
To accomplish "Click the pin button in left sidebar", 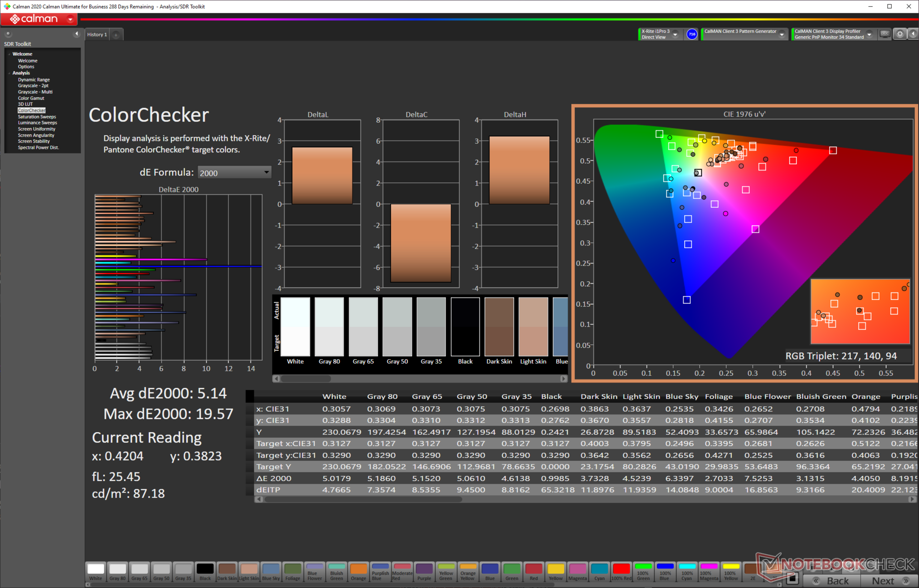I will 8,34.
